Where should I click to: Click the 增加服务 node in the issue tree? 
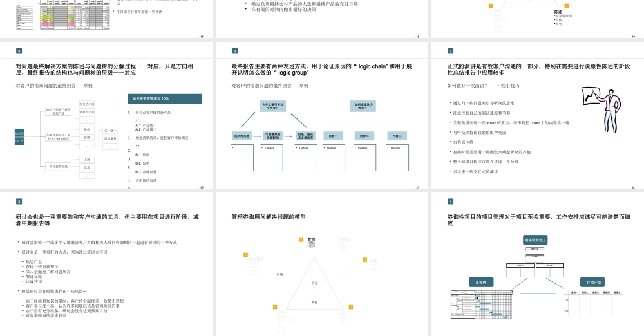pos(110,139)
